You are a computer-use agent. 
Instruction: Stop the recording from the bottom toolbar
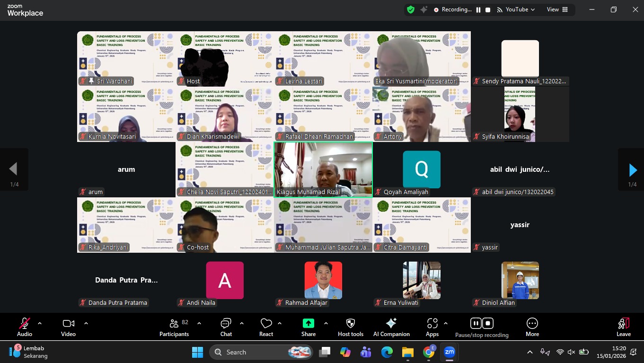point(488,323)
